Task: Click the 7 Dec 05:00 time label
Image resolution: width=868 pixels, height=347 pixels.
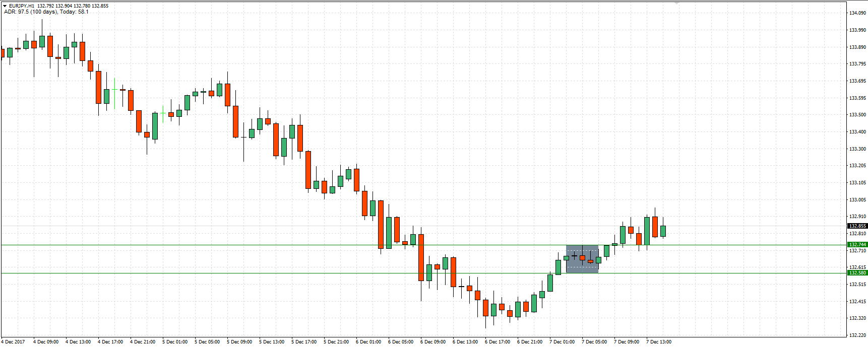Action: click(594, 342)
